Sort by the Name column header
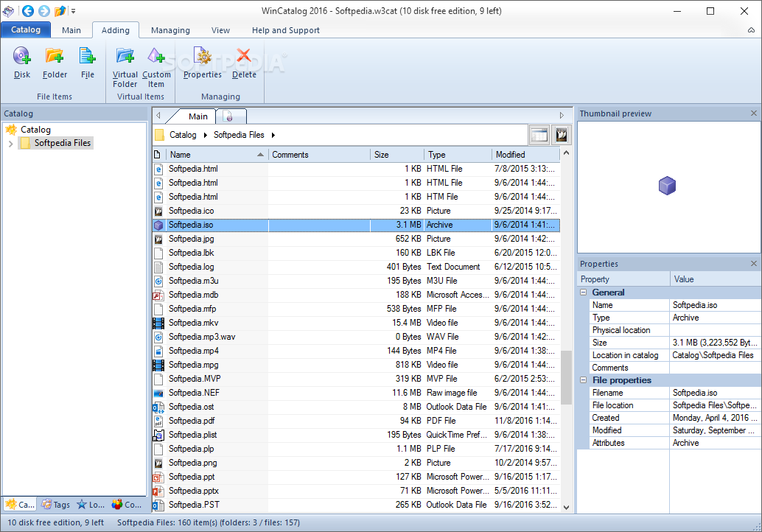Image resolution: width=762 pixels, height=532 pixels. [x=217, y=155]
